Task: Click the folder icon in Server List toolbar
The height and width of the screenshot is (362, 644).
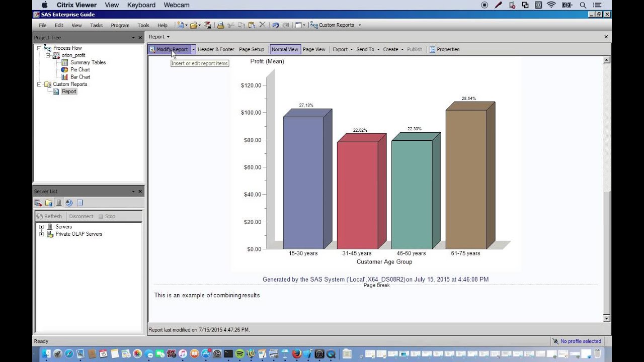Action: [48, 203]
